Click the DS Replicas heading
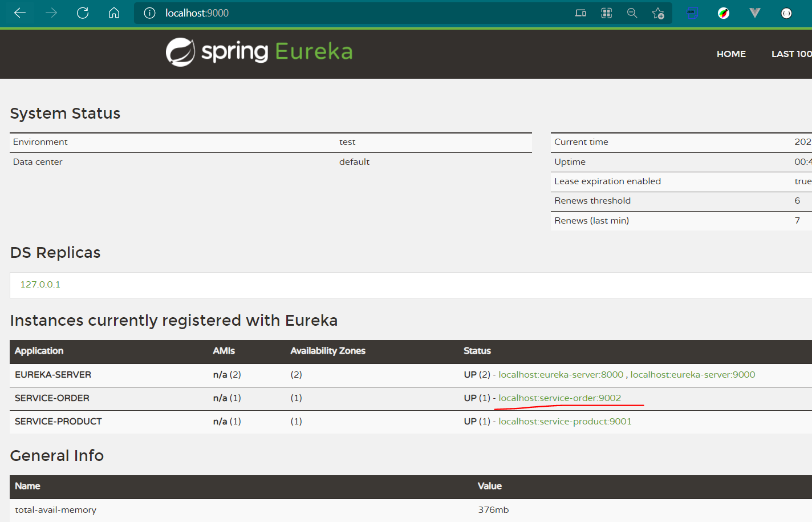Image resolution: width=812 pixels, height=522 pixels. [x=55, y=252]
